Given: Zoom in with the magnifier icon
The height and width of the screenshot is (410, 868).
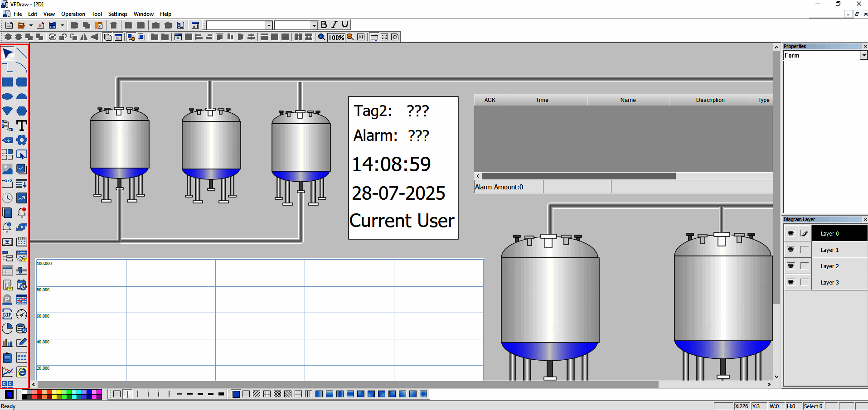Looking at the screenshot, I should tap(321, 37).
